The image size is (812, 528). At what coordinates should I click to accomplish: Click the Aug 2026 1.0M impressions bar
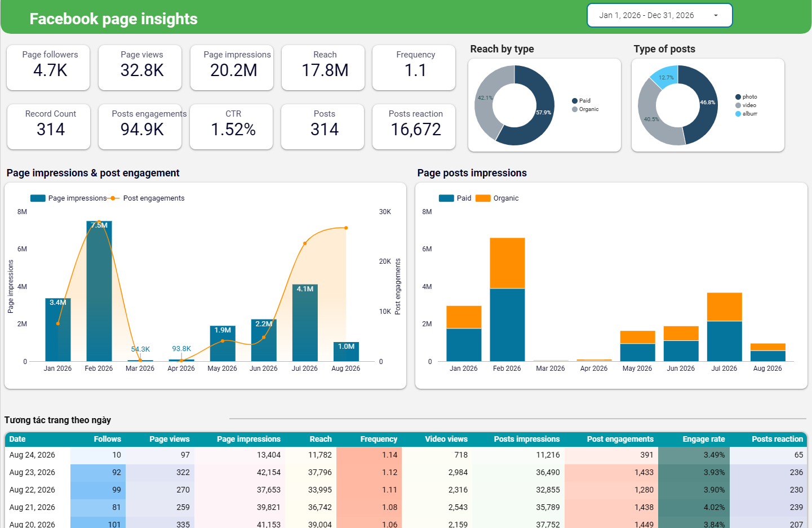click(x=346, y=352)
